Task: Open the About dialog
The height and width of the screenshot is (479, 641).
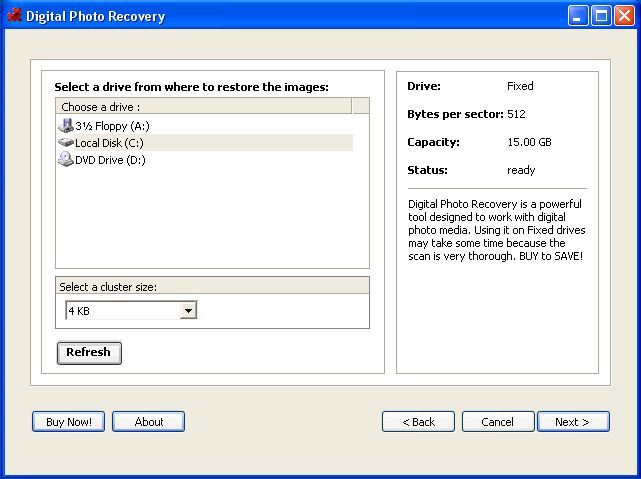Action: [x=148, y=421]
